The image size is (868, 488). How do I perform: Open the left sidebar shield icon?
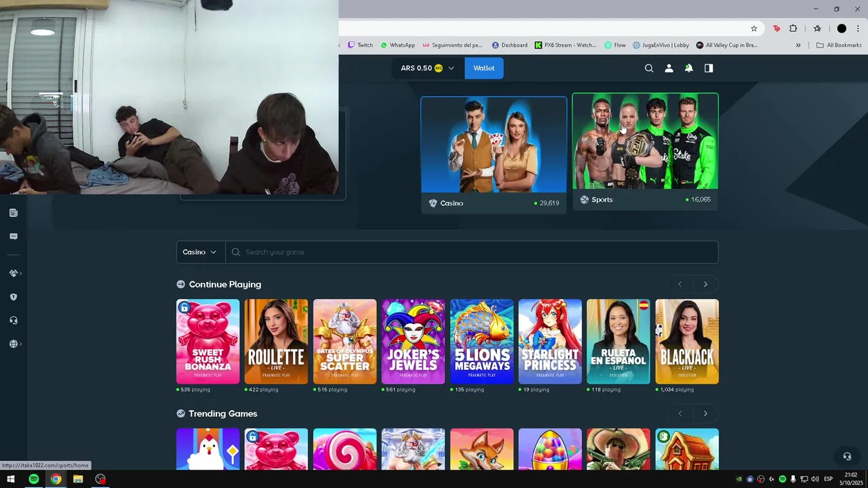tap(13, 297)
